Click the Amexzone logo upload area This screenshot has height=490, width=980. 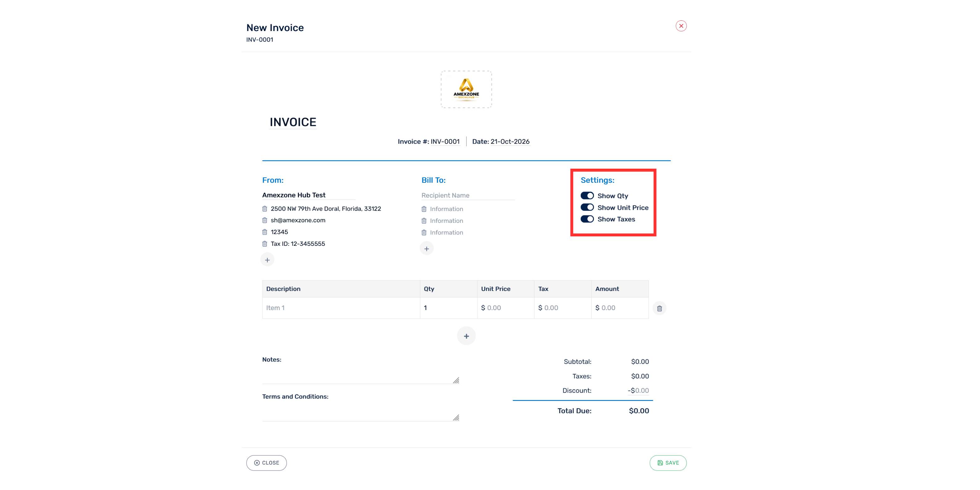(466, 89)
